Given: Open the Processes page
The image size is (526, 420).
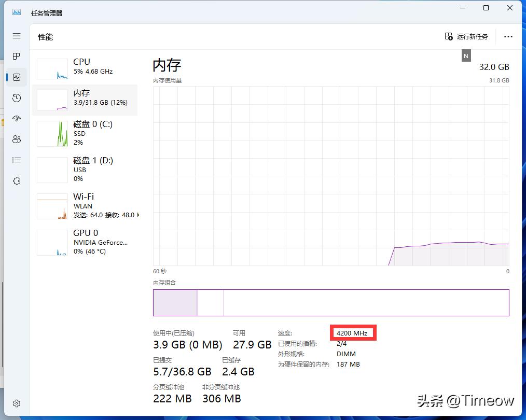Looking at the screenshot, I should (x=16, y=56).
